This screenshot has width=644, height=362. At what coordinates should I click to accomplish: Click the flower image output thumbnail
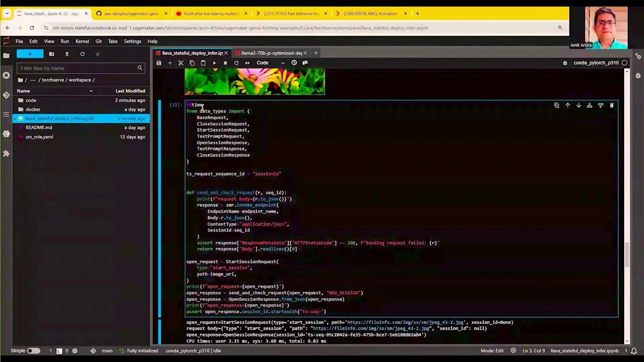point(255,82)
